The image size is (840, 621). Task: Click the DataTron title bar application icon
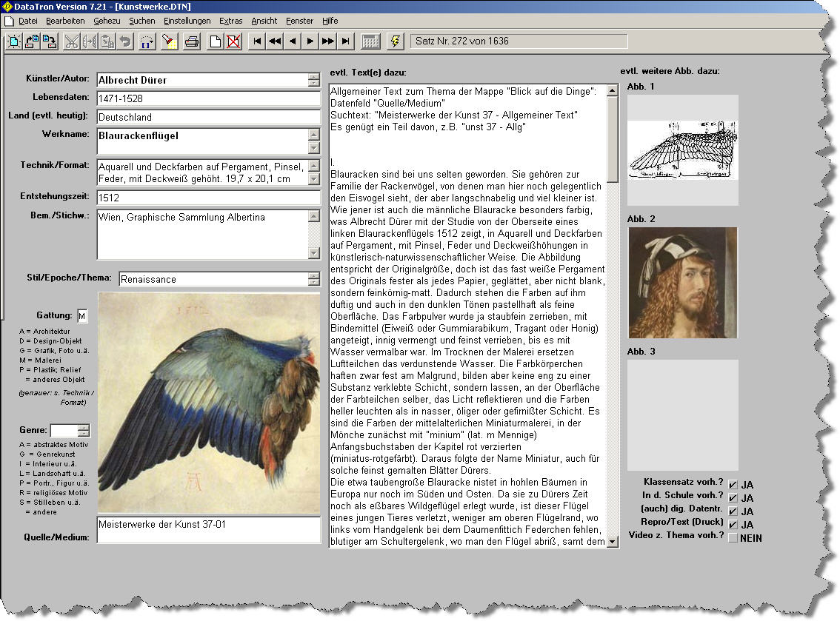(7, 7)
